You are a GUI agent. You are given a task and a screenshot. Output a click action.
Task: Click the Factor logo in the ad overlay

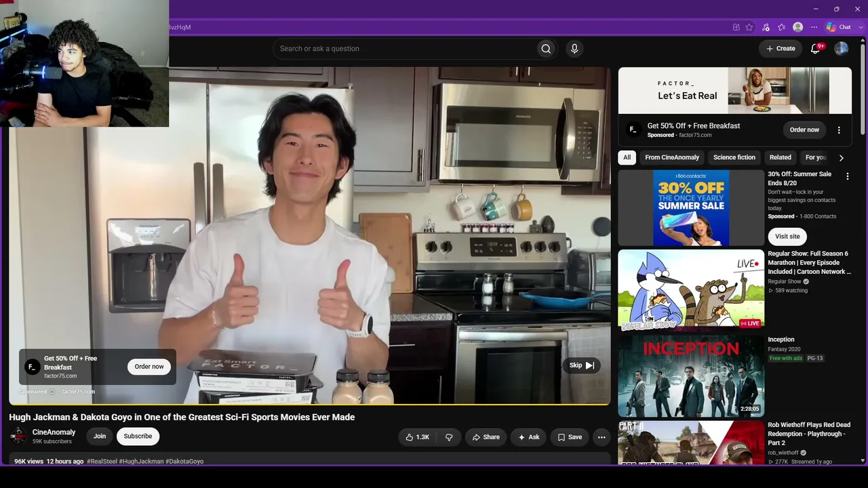(32, 367)
